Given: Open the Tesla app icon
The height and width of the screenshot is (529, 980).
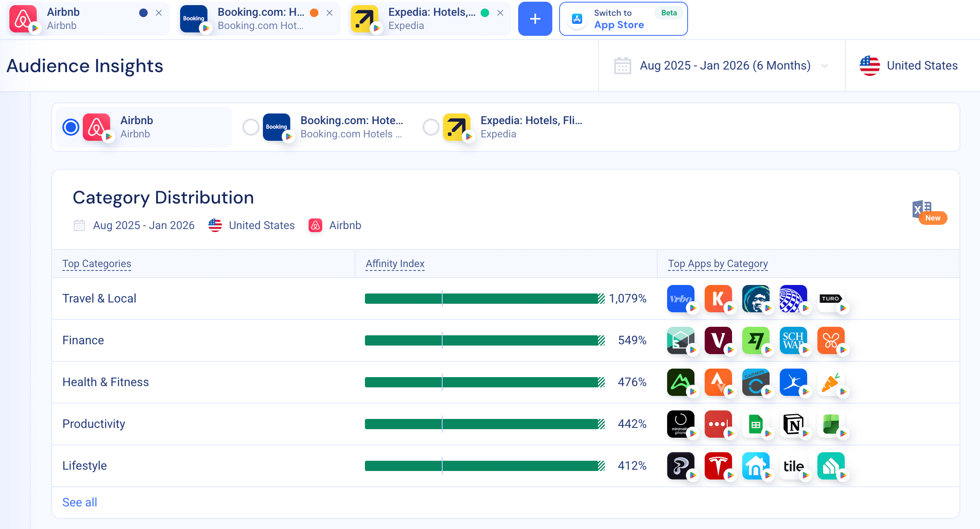Looking at the screenshot, I should (718, 466).
